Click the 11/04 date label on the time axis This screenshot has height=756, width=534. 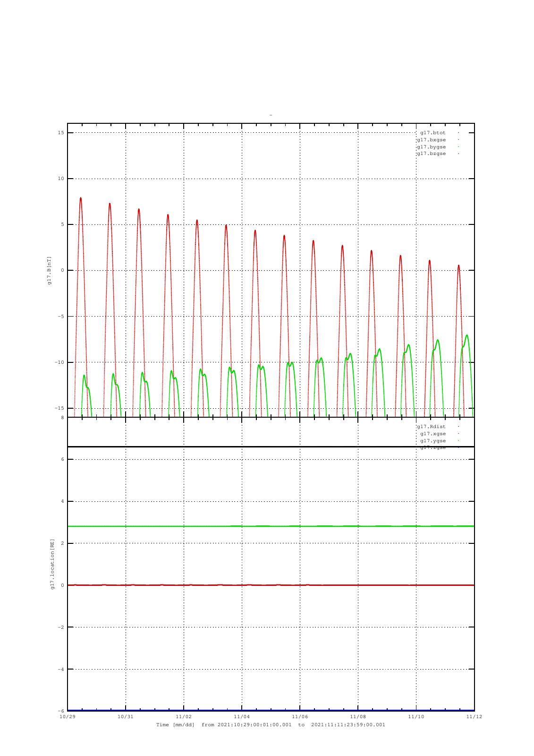click(242, 717)
